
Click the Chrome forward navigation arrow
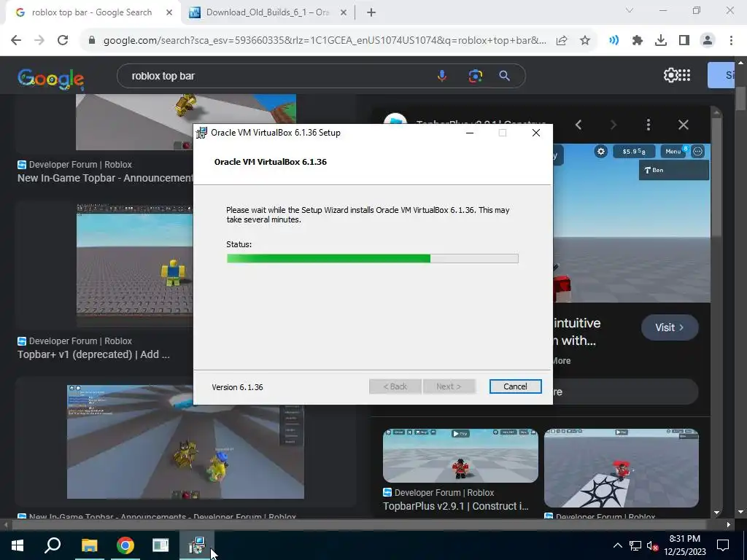tap(39, 41)
